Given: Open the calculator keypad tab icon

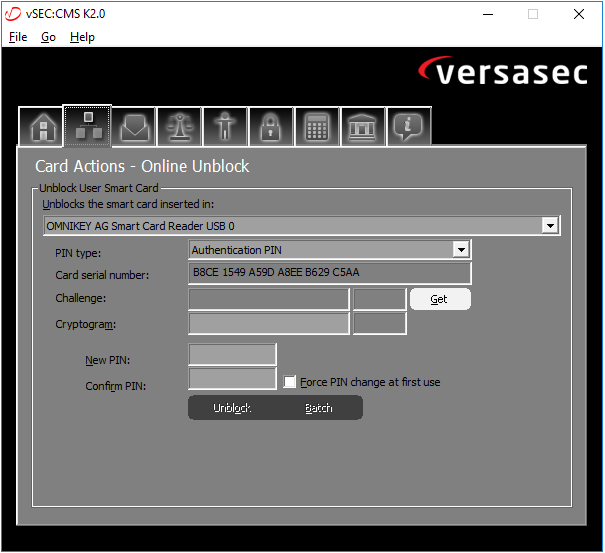Looking at the screenshot, I should (x=317, y=127).
